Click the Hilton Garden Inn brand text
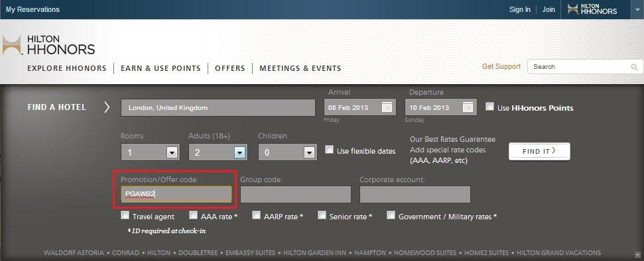Screen dimensions: 644x261 (x=314, y=253)
